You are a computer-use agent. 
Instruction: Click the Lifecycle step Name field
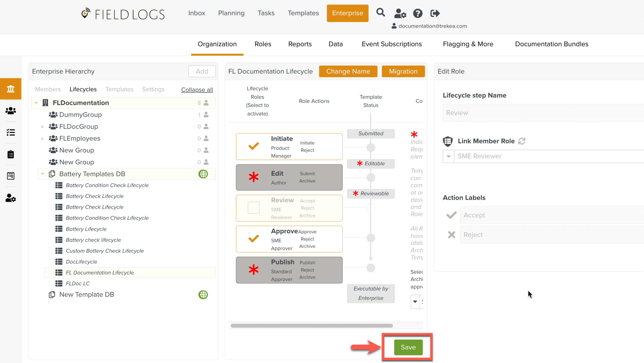(x=543, y=113)
